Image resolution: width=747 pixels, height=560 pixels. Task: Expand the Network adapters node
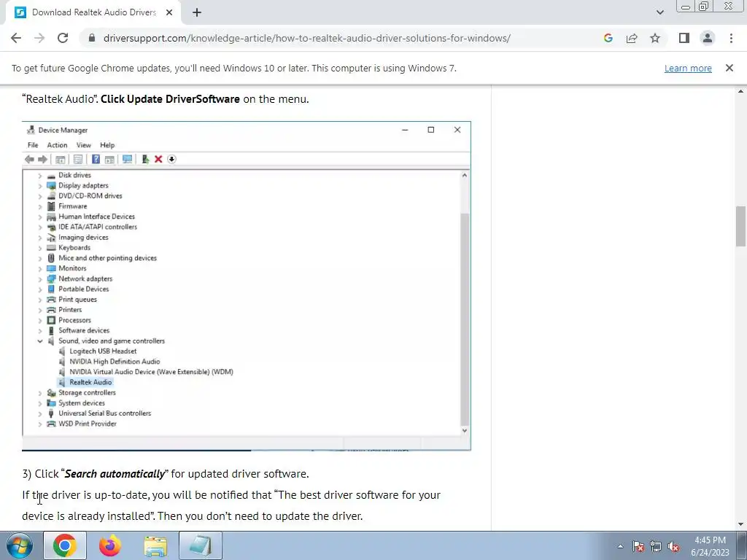pos(40,279)
